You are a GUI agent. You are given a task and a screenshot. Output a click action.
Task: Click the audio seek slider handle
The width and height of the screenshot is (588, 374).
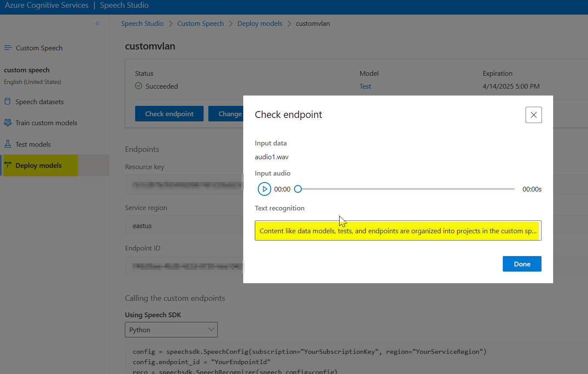coord(297,189)
